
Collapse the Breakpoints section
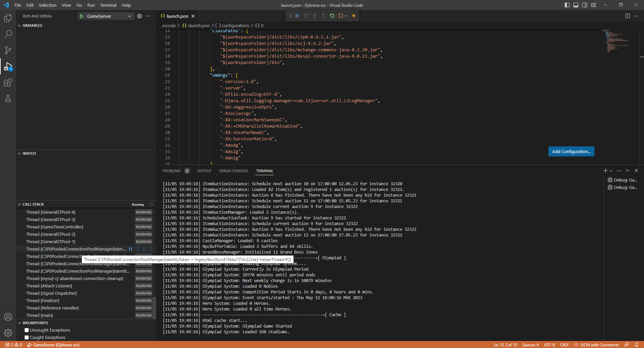coord(19,323)
